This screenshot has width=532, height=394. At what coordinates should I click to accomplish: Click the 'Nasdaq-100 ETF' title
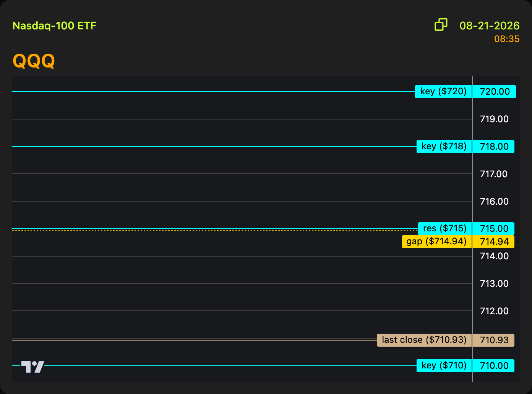pos(54,26)
